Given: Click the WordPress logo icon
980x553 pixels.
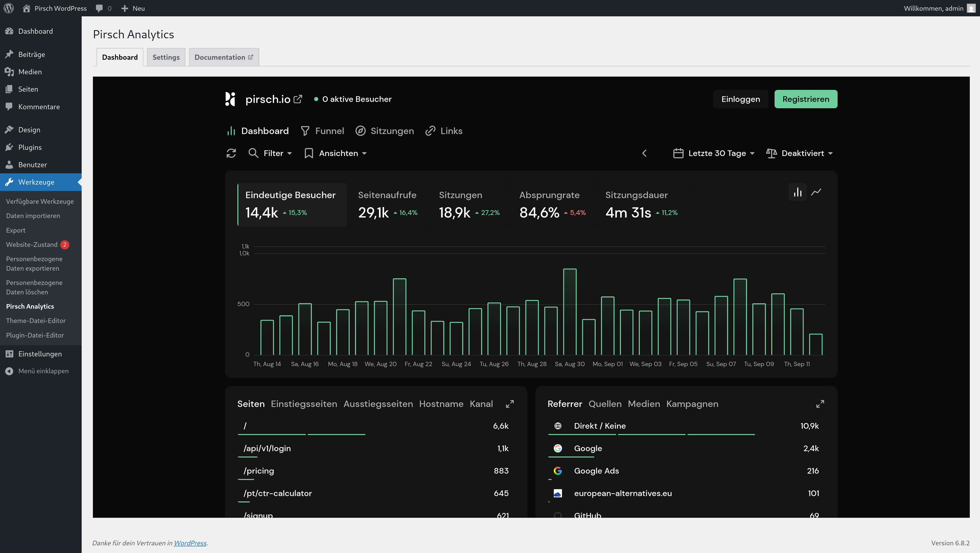Looking at the screenshot, I should click(8, 8).
